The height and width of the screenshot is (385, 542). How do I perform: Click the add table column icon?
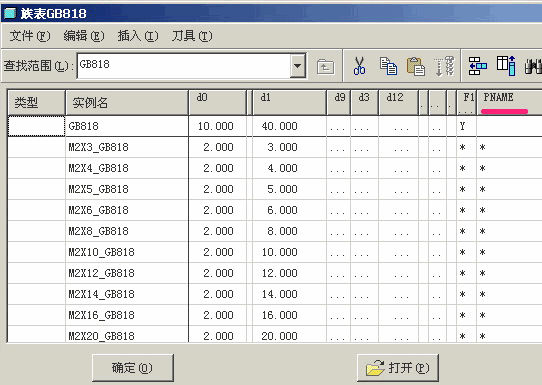[506, 66]
